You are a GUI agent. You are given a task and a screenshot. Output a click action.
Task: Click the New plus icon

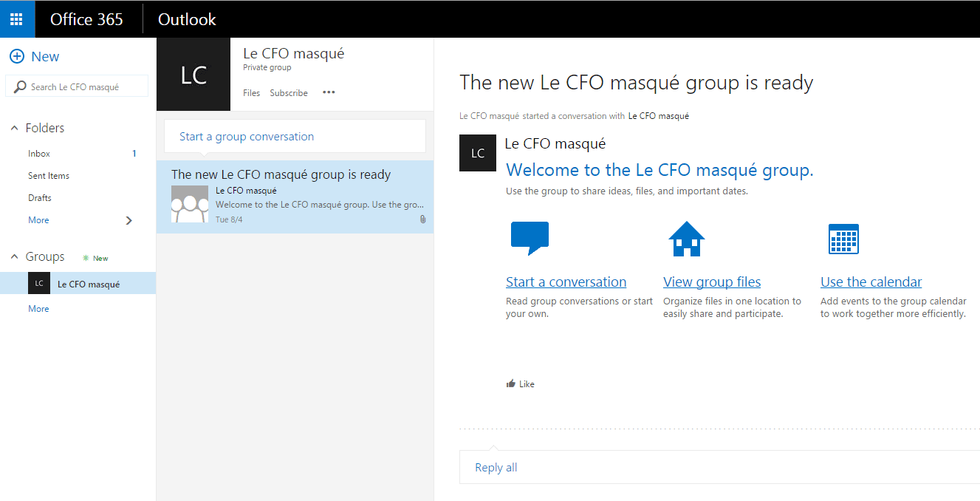[x=17, y=57]
